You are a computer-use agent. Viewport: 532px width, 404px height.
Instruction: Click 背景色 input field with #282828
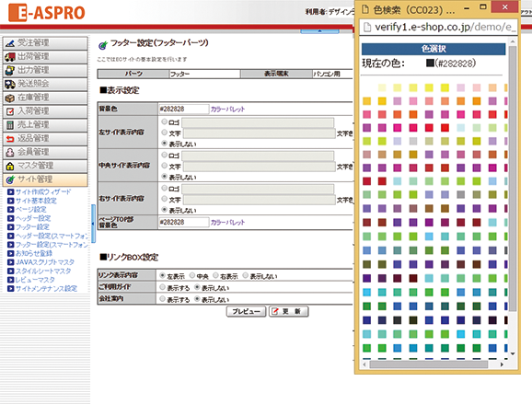[x=184, y=109]
